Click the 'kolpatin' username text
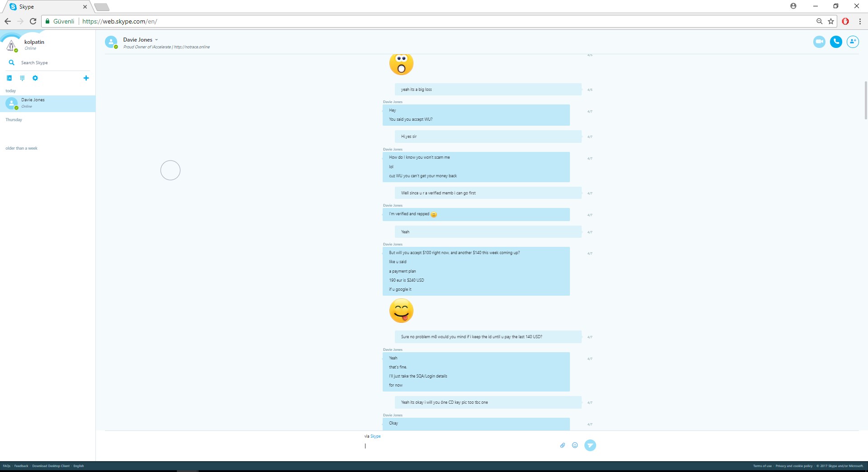868x472 pixels. click(x=34, y=42)
